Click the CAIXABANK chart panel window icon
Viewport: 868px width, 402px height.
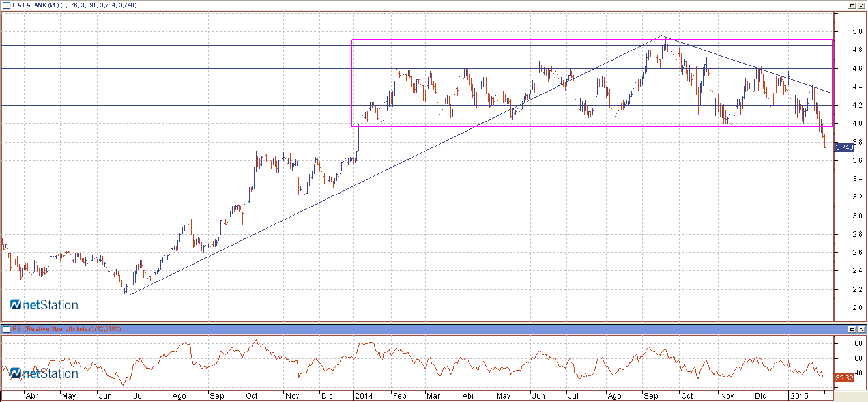pyautogui.click(x=7, y=5)
